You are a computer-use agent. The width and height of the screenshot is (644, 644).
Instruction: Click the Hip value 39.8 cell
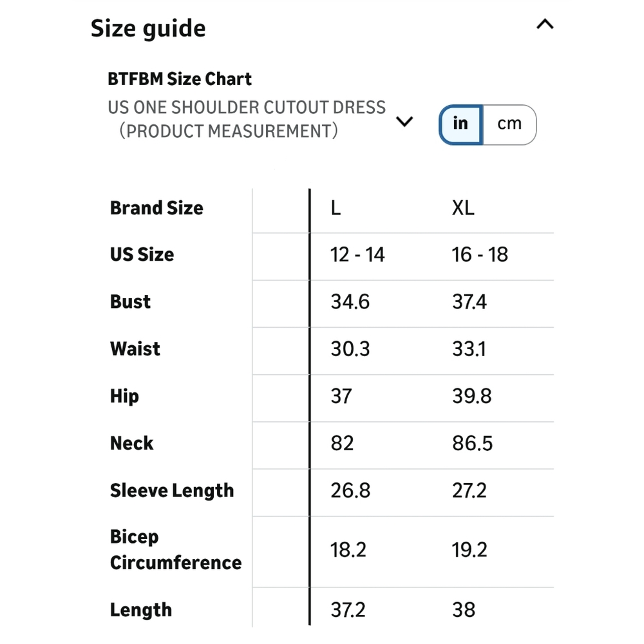point(471,396)
